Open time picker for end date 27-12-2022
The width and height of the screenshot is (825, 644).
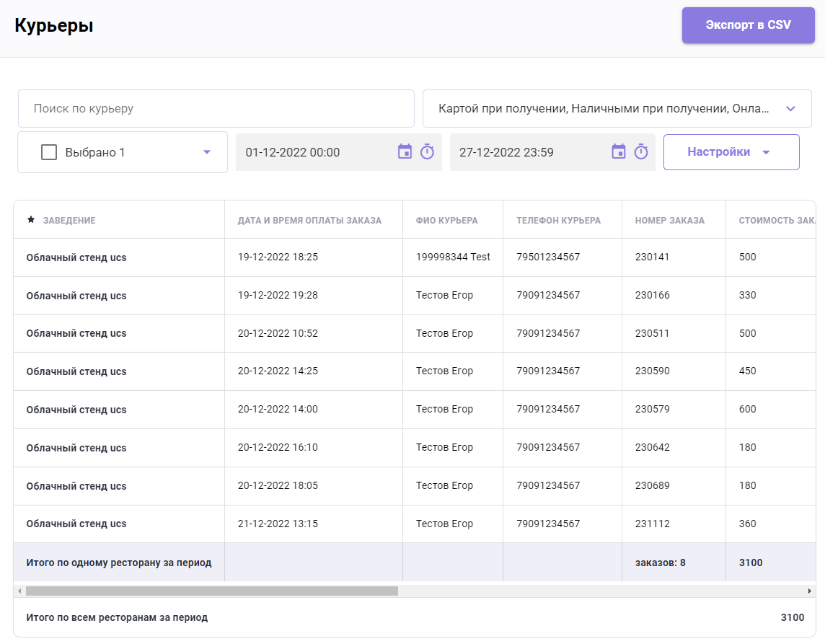(x=641, y=151)
